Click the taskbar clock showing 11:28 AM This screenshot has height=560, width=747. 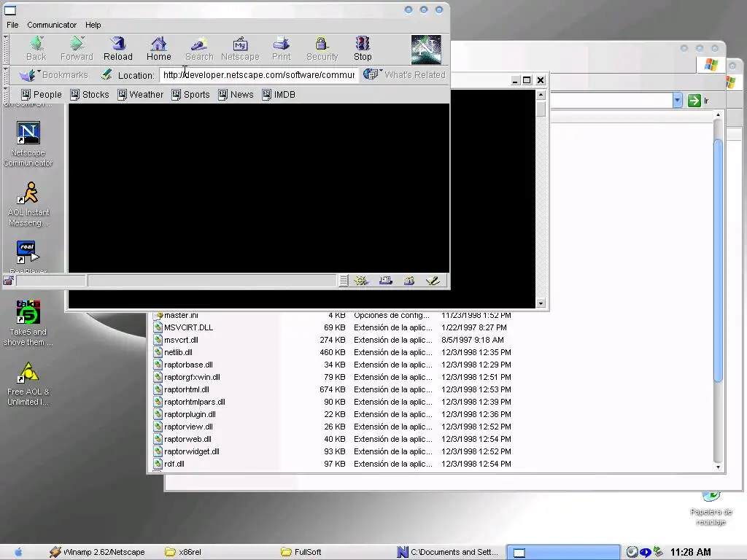click(690, 553)
